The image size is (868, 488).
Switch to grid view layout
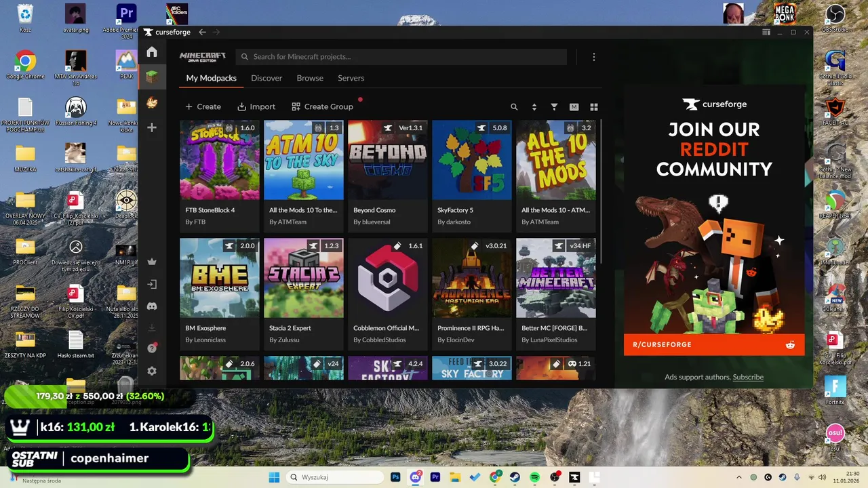594,107
